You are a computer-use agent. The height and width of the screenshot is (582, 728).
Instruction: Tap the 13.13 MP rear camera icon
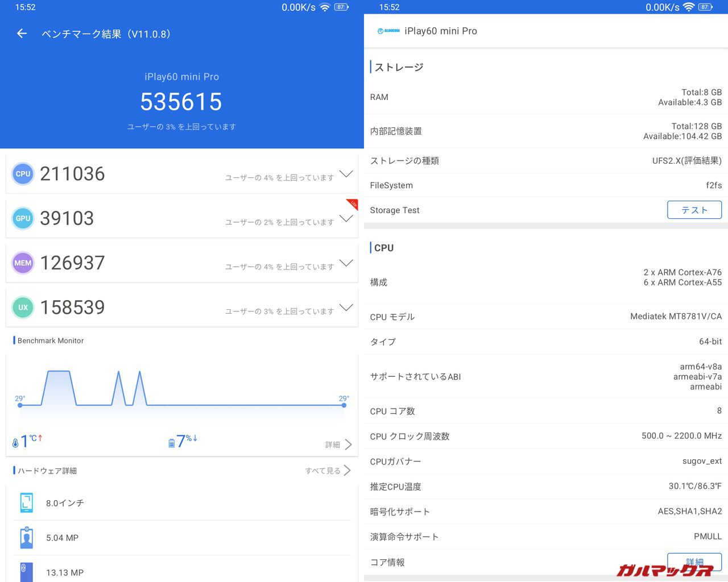coord(26,571)
